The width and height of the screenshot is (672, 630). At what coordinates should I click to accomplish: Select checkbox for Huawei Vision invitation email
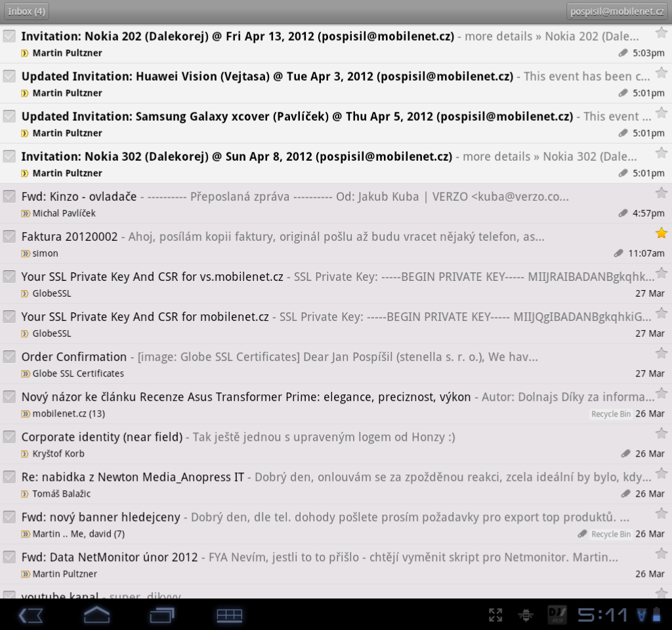tap(9, 76)
